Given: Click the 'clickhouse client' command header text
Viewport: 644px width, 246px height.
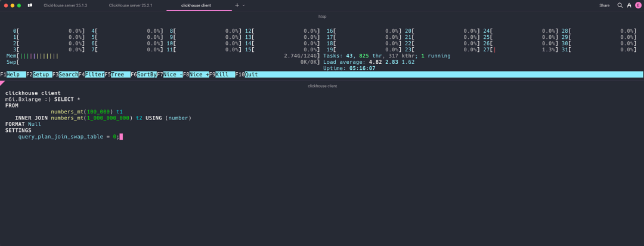Looking at the screenshot, I should coord(33,93).
